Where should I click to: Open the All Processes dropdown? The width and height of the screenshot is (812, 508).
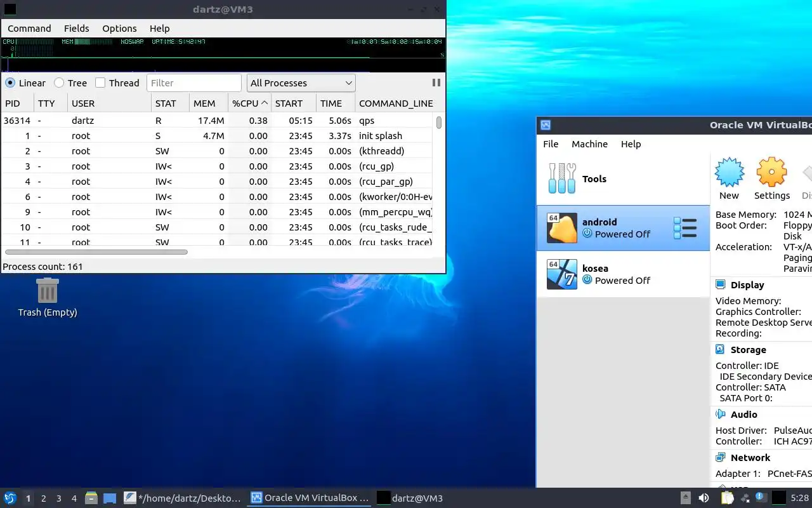click(301, 83)
